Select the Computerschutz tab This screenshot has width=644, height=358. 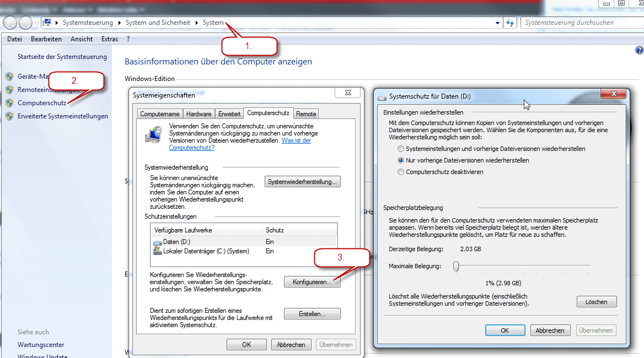point(268,113)
